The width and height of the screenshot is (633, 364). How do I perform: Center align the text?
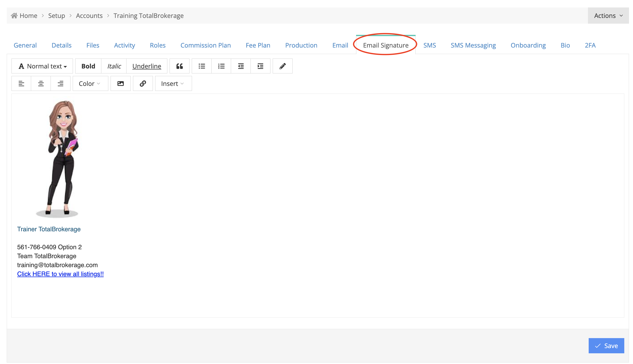pos(41,83)
